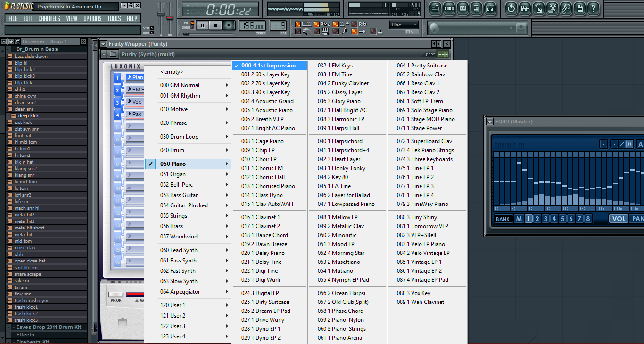Click the EQUO VOL button
Viewport: 644px width, 344px height.
point(619,219)
